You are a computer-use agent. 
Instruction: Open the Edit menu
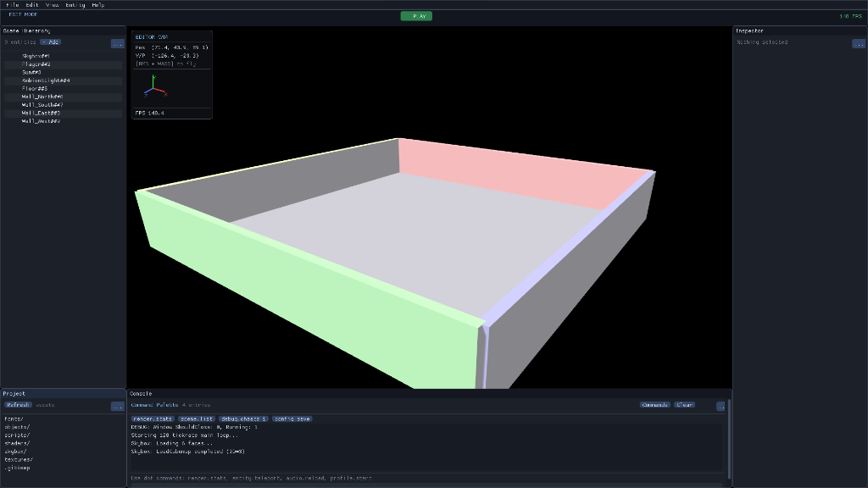[x=32, y=5]
